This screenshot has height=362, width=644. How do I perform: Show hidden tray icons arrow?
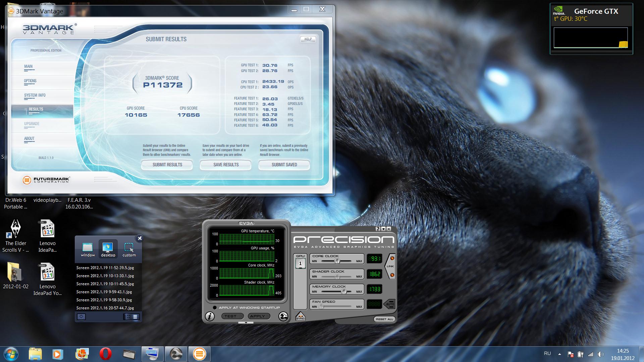click(x=559, y=354)
